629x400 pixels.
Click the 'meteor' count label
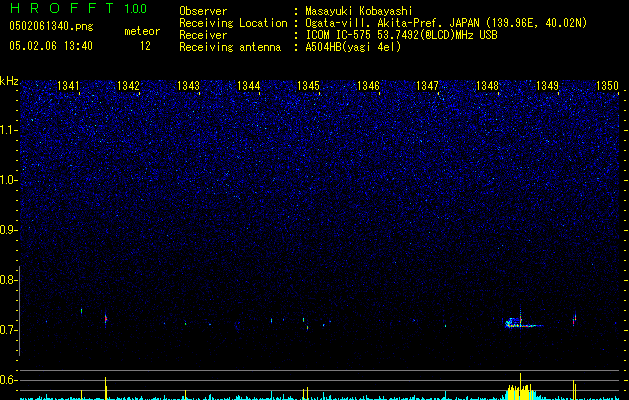[142, 31]
